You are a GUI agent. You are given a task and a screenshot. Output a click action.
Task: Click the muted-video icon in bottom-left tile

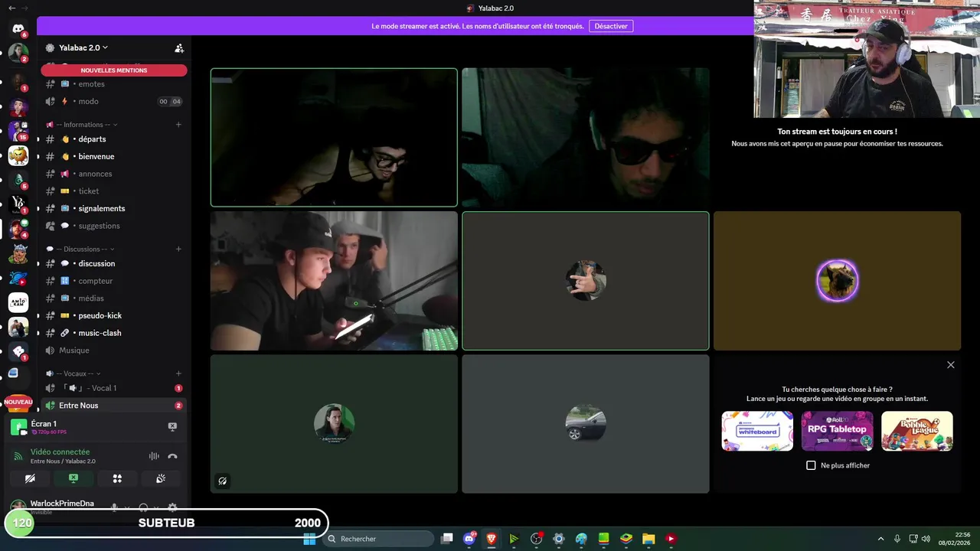222,481
